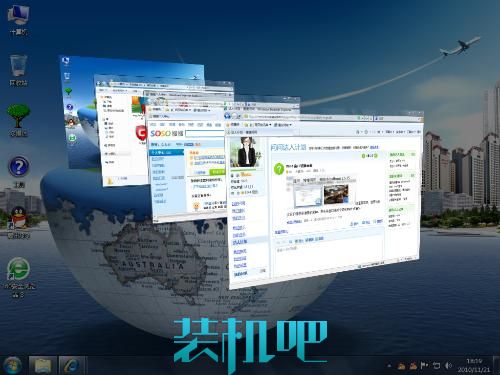Viewport: 500px width, 375px height.
Task: Click the green question mark icon in front window
Action: coord(279,169)
